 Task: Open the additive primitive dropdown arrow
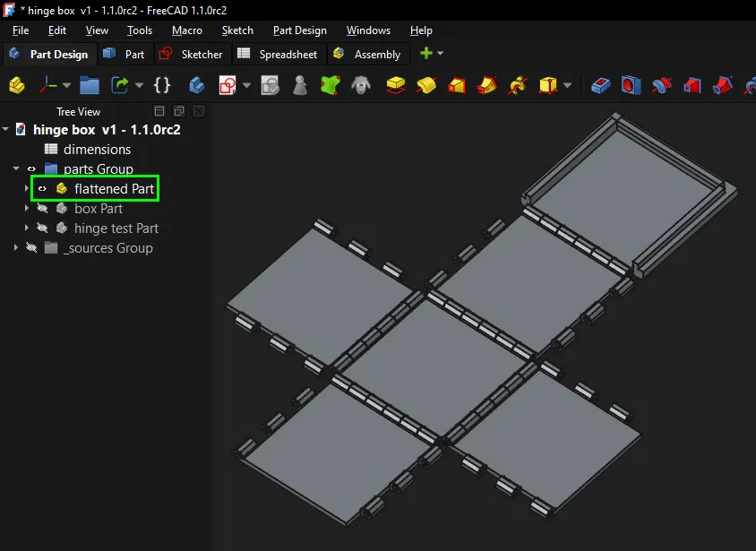pyautogui.click(x=566, y=86)
